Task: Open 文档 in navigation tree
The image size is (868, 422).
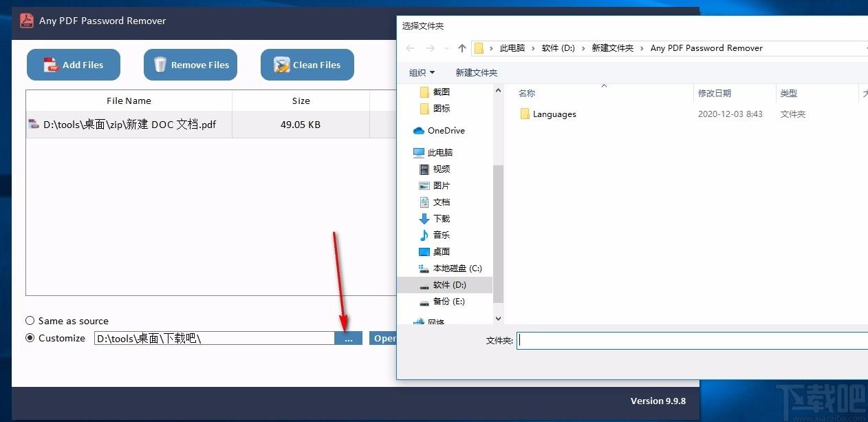Action: [x=442, y=202]
